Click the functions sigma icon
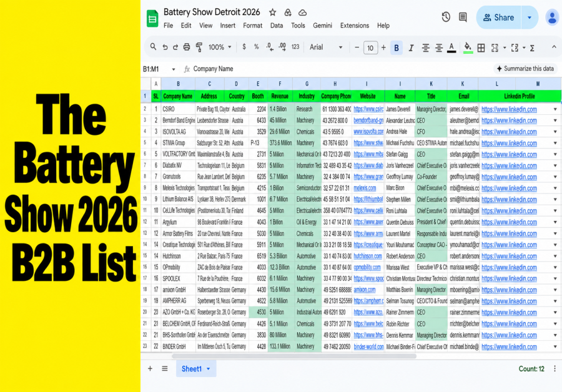 [x=532, y=47]
